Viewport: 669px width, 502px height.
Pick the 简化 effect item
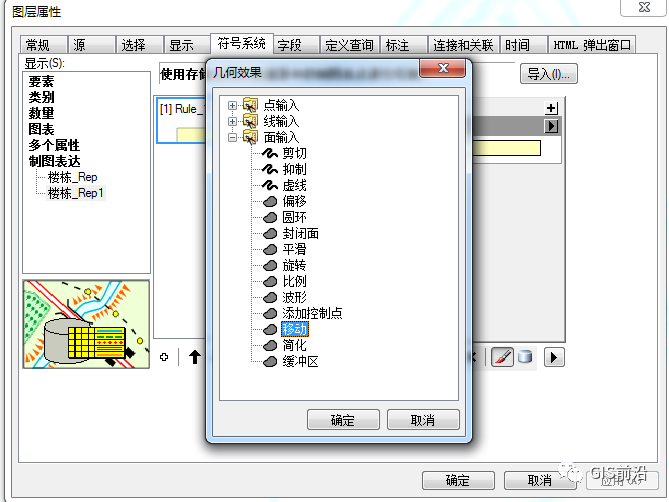tap(294, 345)
